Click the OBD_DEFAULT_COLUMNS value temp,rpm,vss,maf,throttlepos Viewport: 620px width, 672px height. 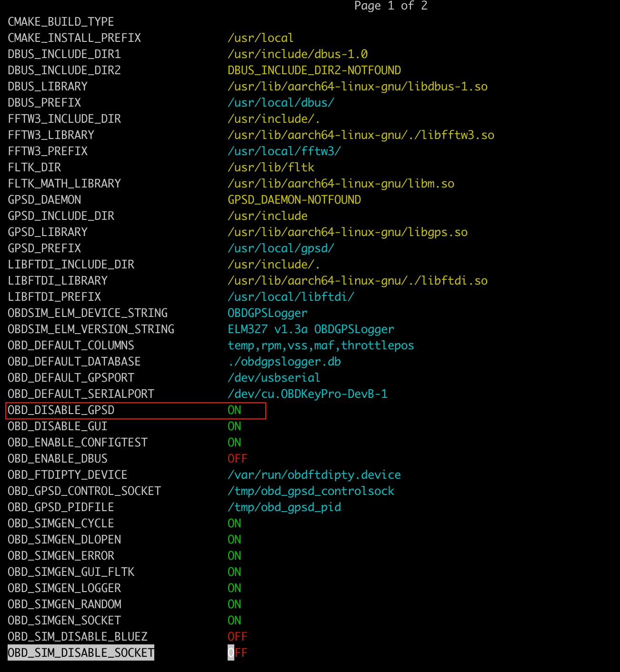[x=320, y=346]
